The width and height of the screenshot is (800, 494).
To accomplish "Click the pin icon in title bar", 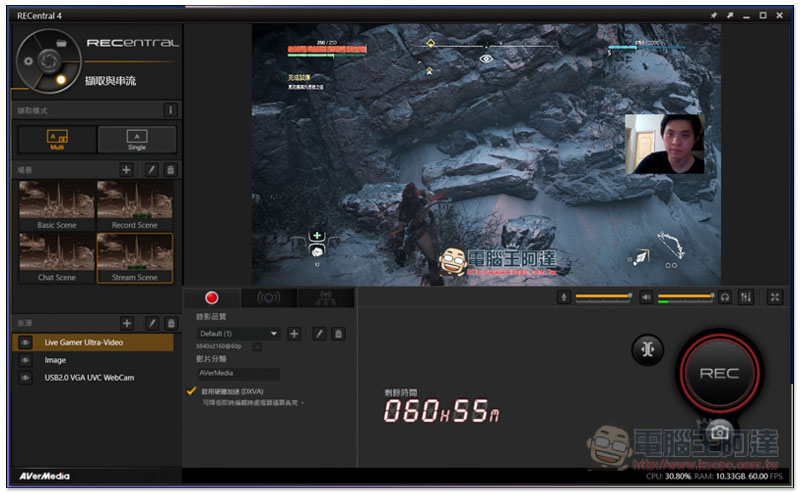I will (714, 15).
